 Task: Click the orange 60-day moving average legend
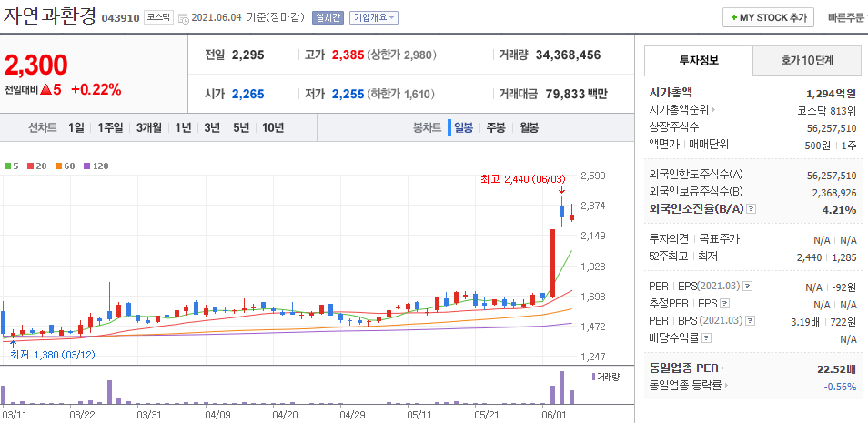coord(65,166)
